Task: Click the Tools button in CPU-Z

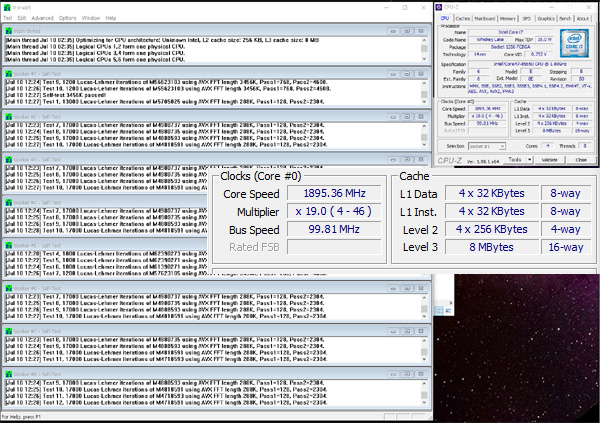Action: pos(515,160)
